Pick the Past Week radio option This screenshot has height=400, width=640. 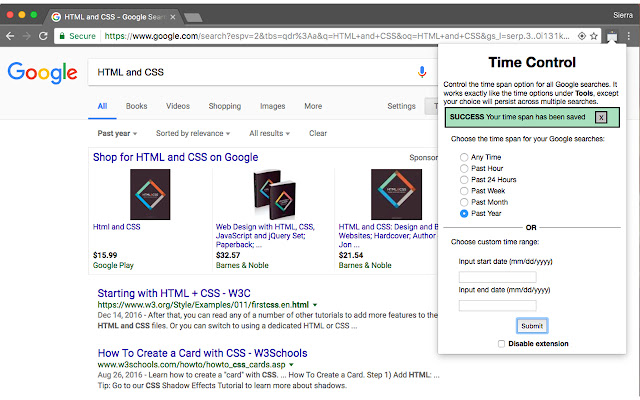tap(464, 191)
